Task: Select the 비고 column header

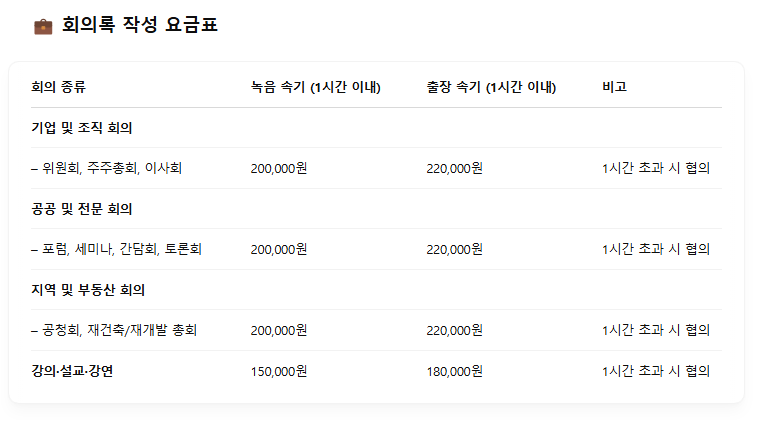Action: (615, 87)
